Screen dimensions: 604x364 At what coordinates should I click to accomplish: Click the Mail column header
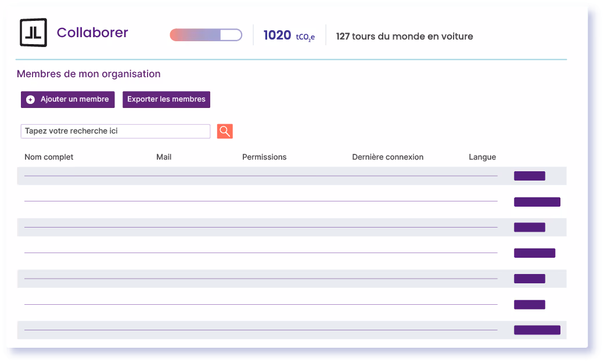pos(164,157)
